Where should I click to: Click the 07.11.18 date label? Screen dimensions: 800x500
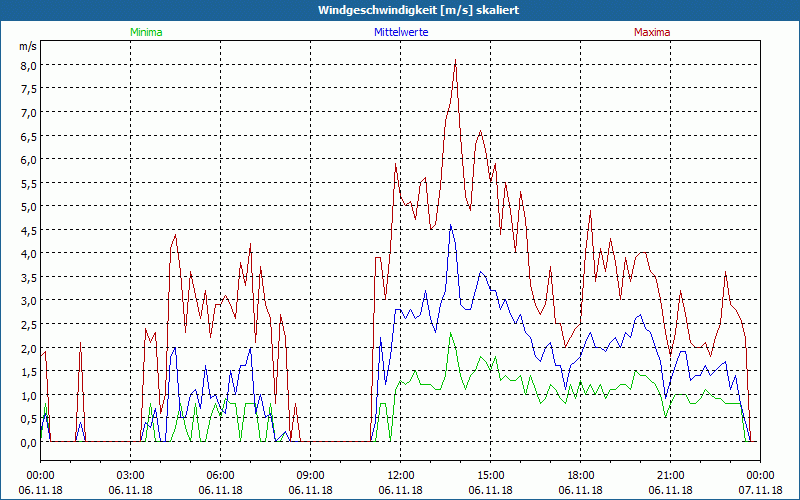(x=760, y=490)
